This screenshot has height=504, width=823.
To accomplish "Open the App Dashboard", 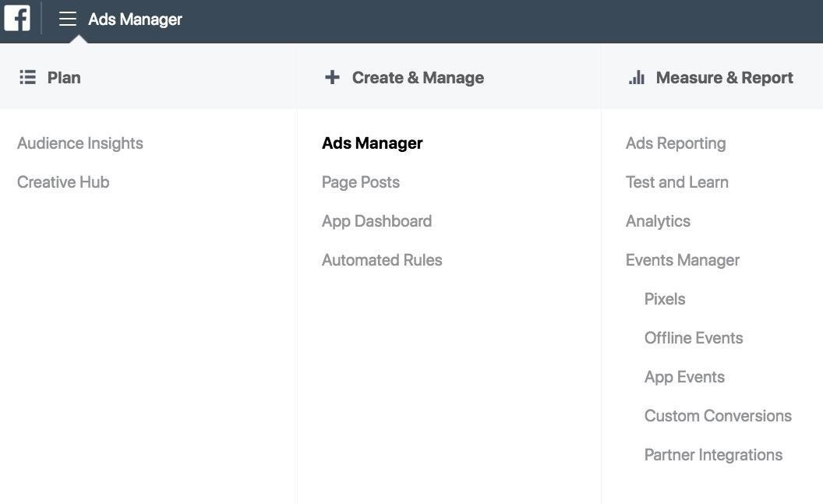I will coord(376,221).
